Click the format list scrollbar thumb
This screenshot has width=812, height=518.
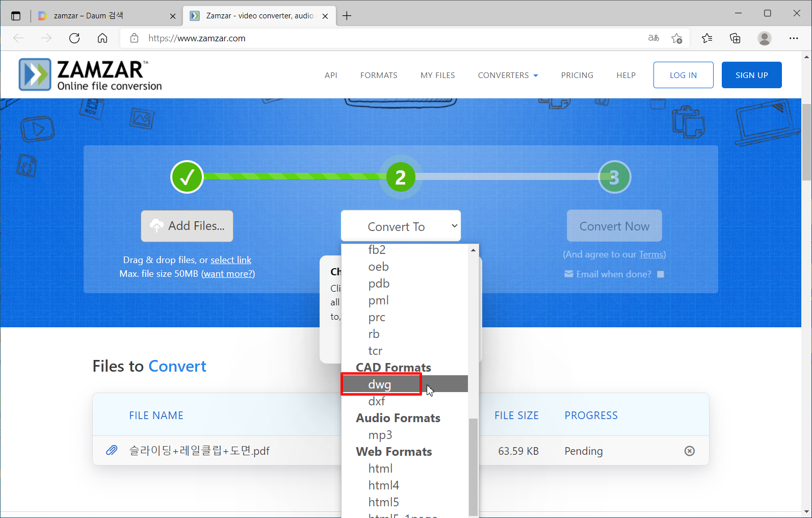pos(473,467)
